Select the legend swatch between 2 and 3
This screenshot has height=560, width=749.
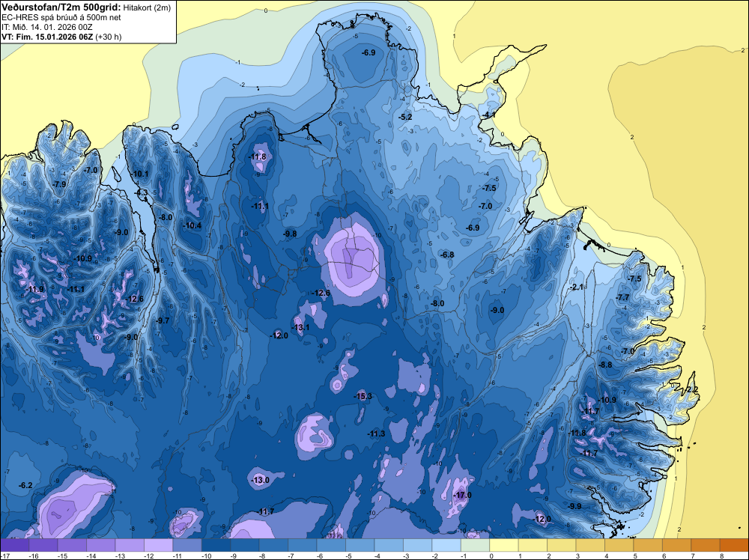562,545
